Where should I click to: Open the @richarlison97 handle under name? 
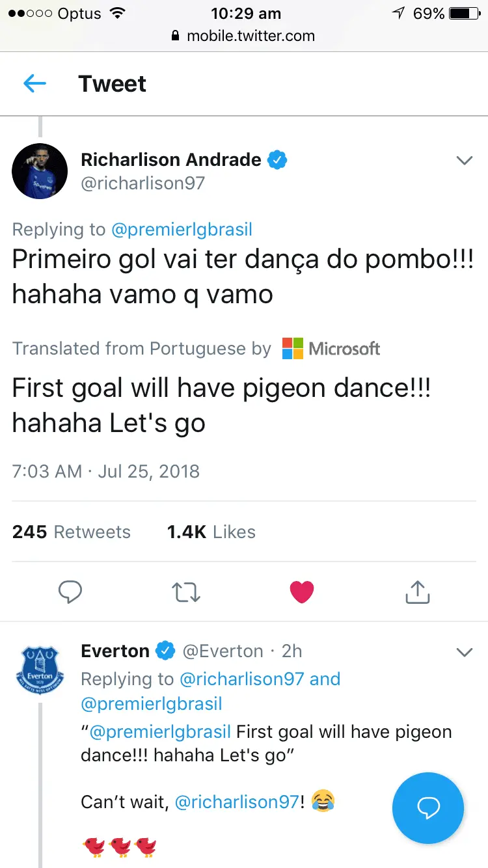click(142, 183)
